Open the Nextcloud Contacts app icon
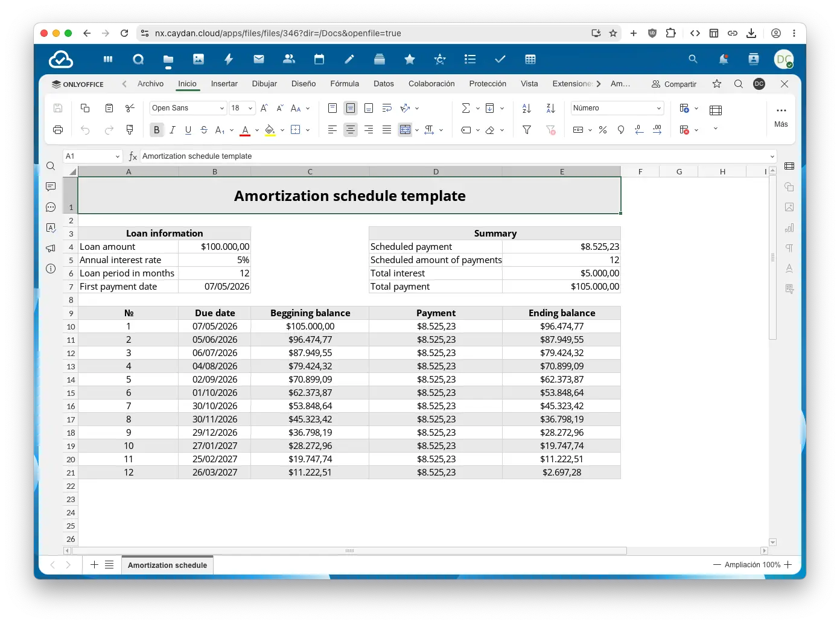Viewport: 840px width, 624px height. [x=289, y=59]
